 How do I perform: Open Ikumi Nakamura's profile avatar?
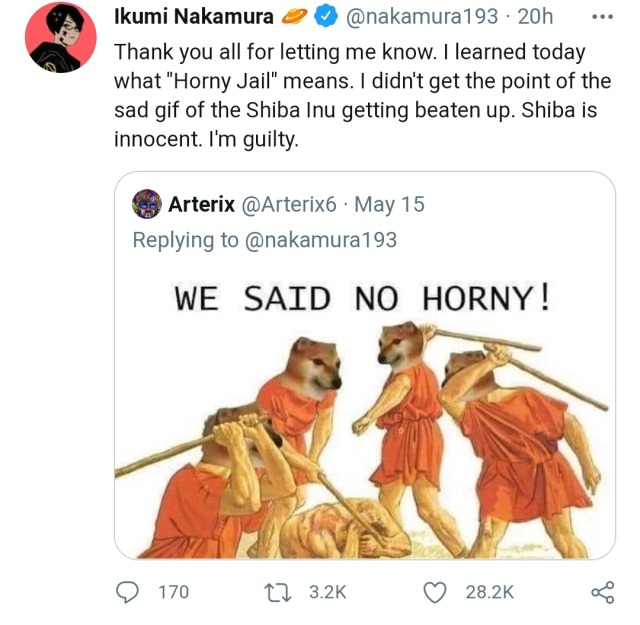click(x=59, y=37)
